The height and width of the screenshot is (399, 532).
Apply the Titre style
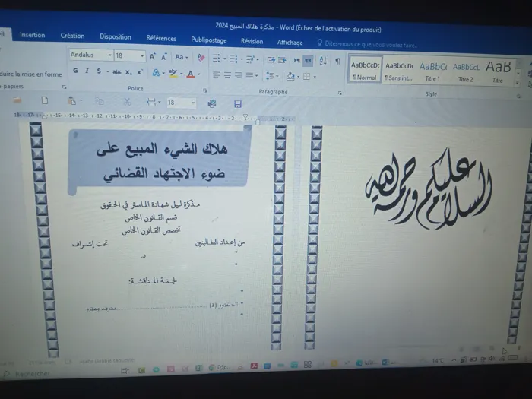click(498, 73)
